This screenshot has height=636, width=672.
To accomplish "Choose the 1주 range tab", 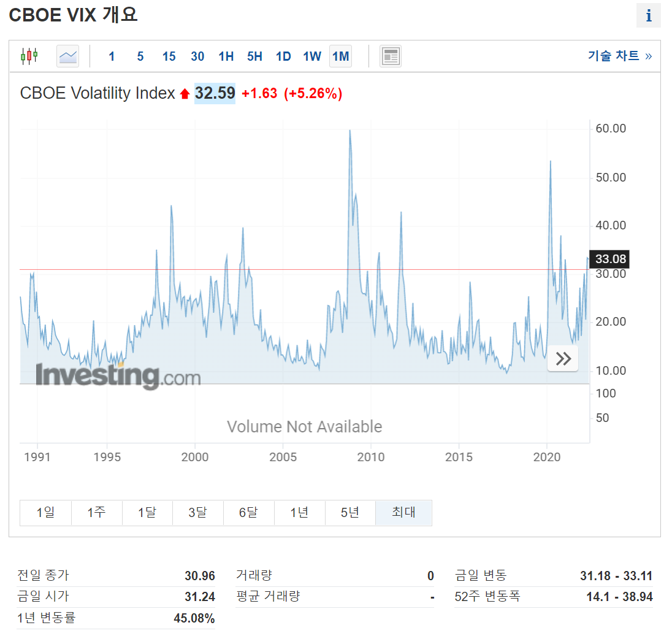I will point(96,512).
